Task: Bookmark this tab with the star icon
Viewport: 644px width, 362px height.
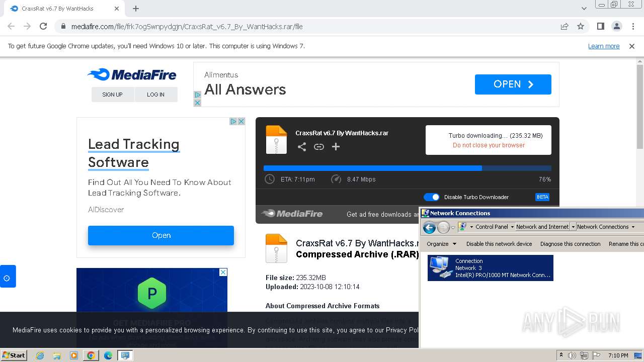Action: point(581,26)
